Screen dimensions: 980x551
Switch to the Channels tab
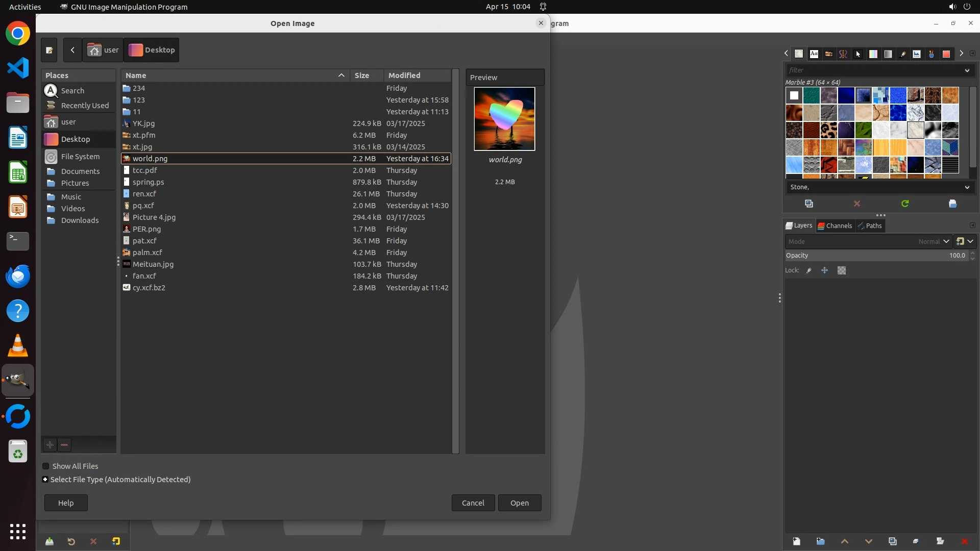(x=835, y=226)
